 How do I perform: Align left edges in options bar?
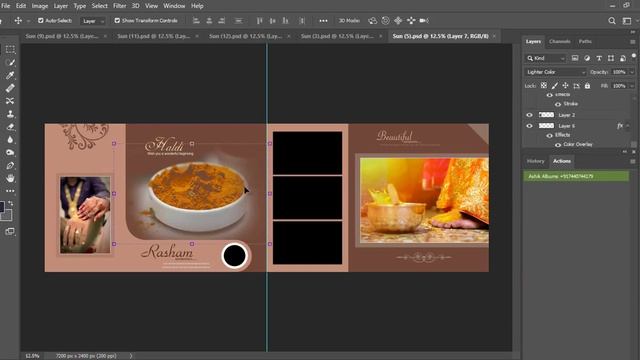pyautogui.click(x=196, y=20)
